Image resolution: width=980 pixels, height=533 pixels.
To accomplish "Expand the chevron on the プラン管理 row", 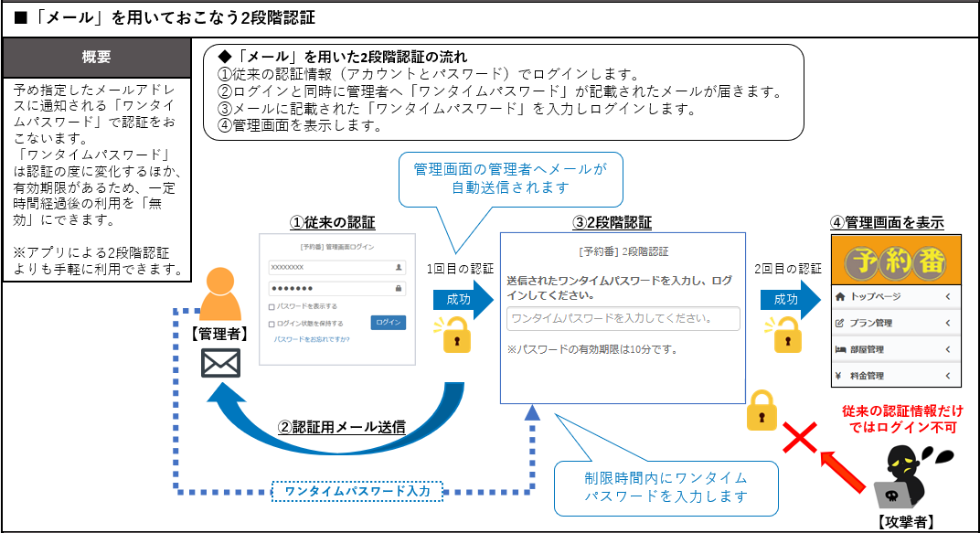I will coord(948,324).
